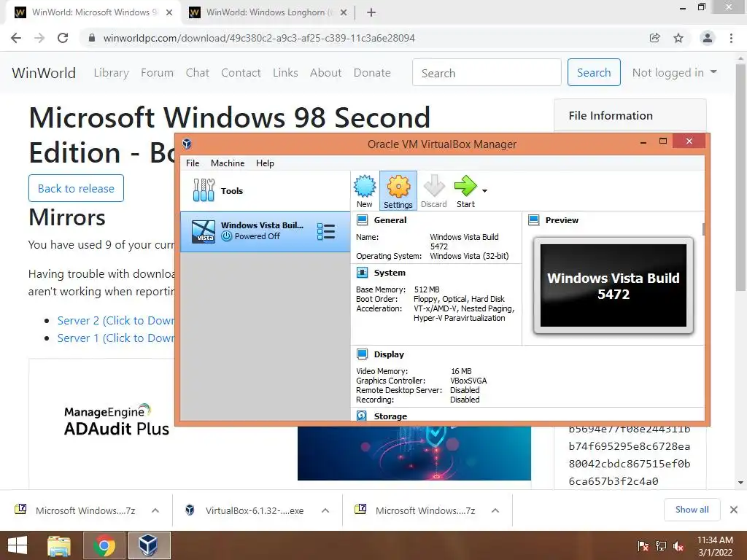Open the Chat nav link

tap(197, 73)
